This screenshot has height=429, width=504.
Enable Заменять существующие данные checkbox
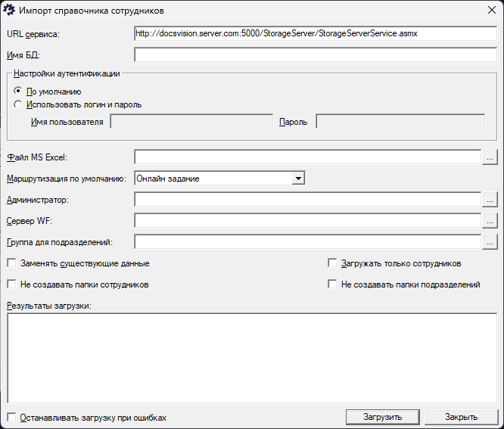click(x=11, y=263)
